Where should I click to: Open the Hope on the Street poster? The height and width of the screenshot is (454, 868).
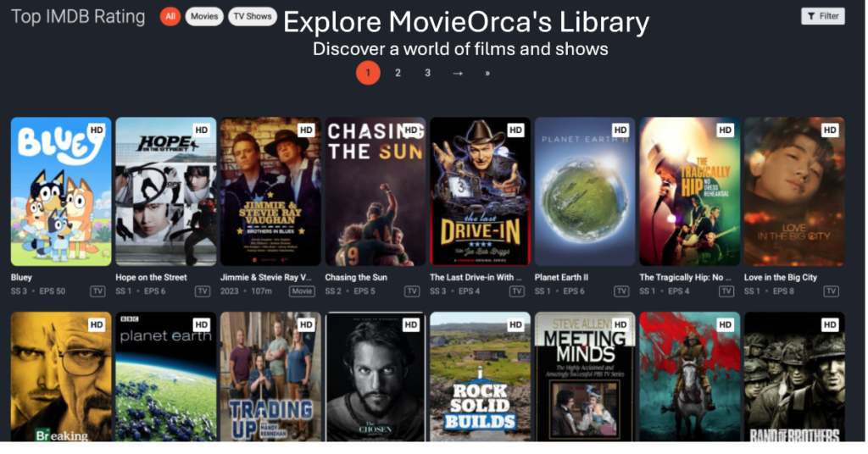(165, 191)
